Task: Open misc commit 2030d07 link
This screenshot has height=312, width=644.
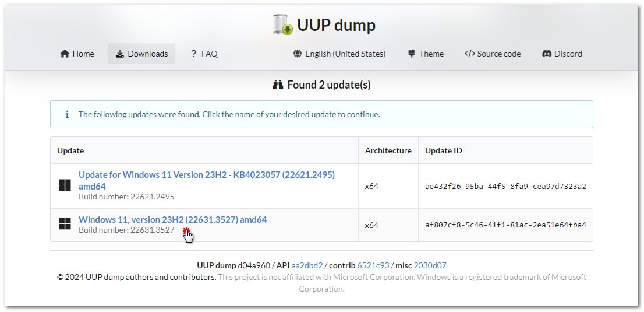Action: tap(430, 265)
